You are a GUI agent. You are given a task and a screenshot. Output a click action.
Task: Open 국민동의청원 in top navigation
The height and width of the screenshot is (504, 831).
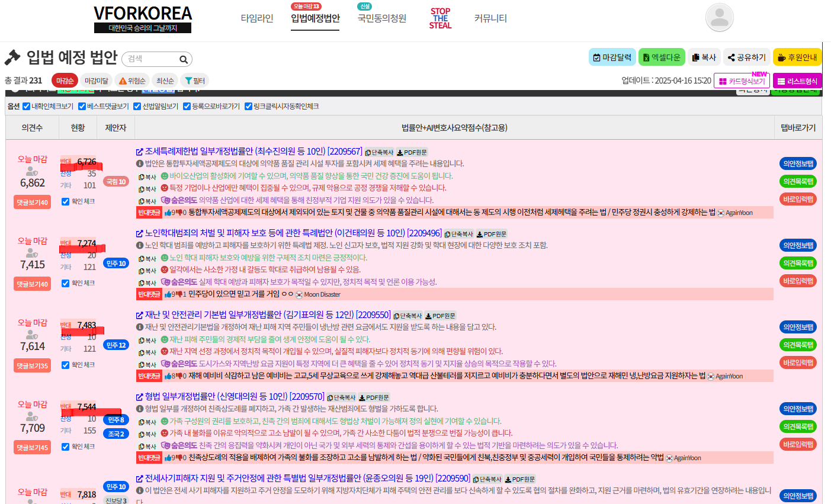(382, 18)
